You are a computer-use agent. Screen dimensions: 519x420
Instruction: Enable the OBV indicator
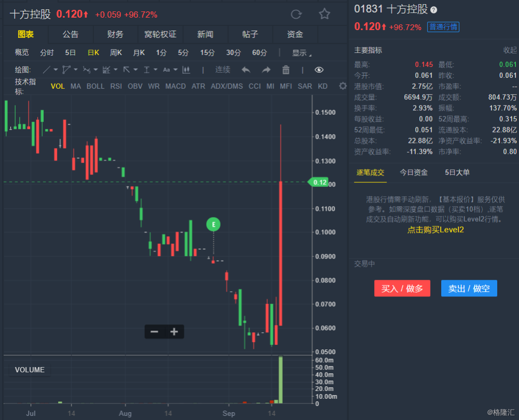[x=135, y=86]
